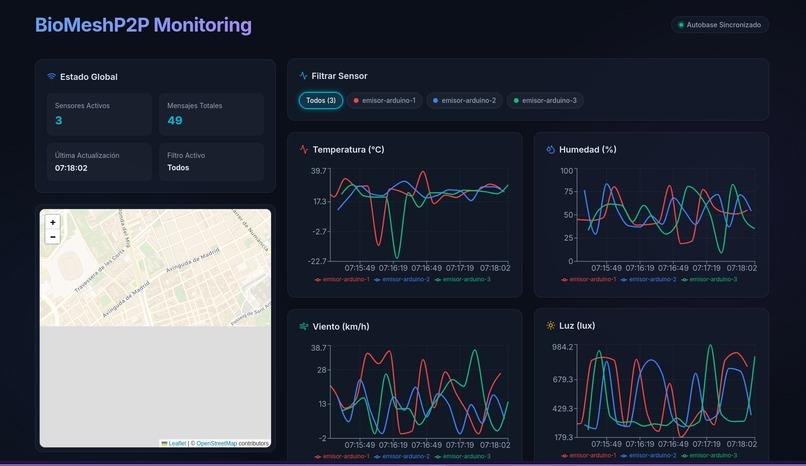Toggle emisor-arduino-2 series in Viento legend
The height and width of the screenshot is (466, 806).
(402, 456)
